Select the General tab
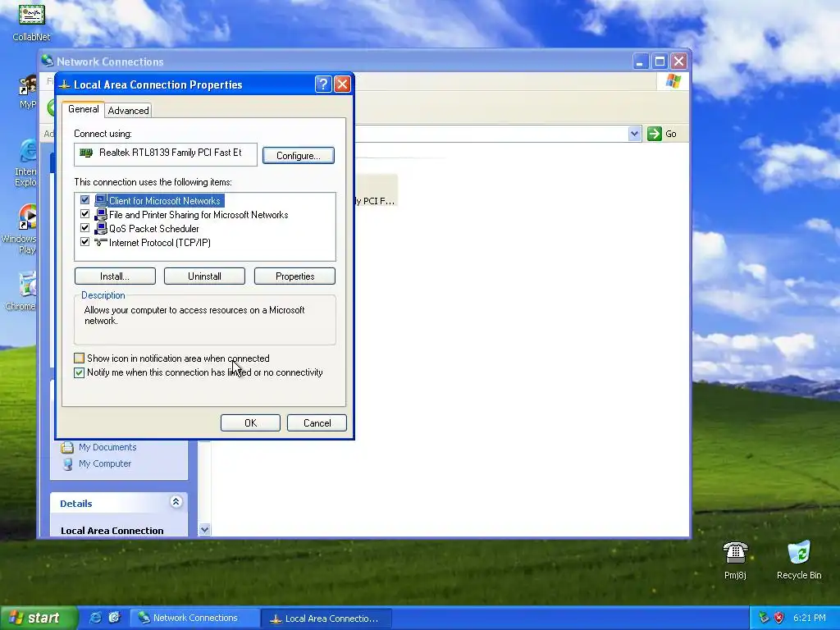Screen dimensions: 840x630 pos(83,109)
